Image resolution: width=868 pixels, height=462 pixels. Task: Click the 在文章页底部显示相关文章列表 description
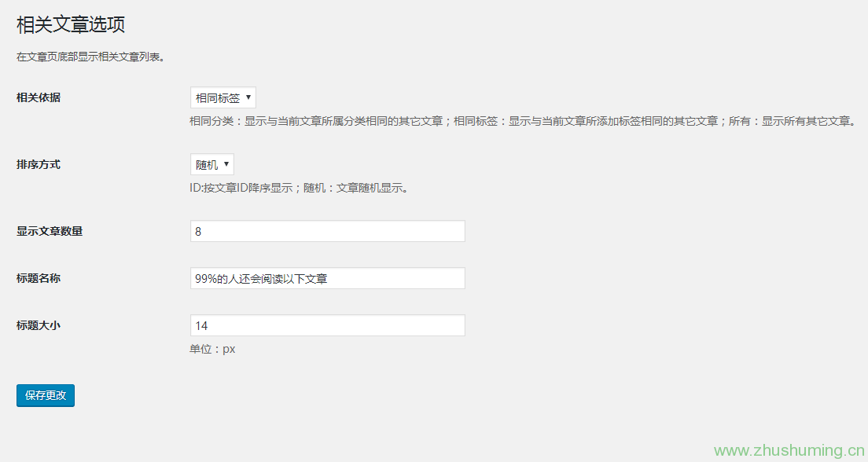(90, 57)
